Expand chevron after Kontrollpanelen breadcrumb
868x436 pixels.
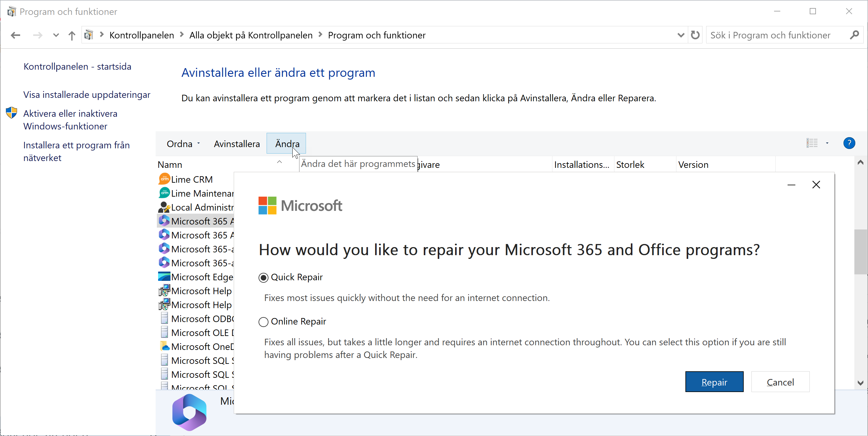pyautogui.click(x=182, y=35)
